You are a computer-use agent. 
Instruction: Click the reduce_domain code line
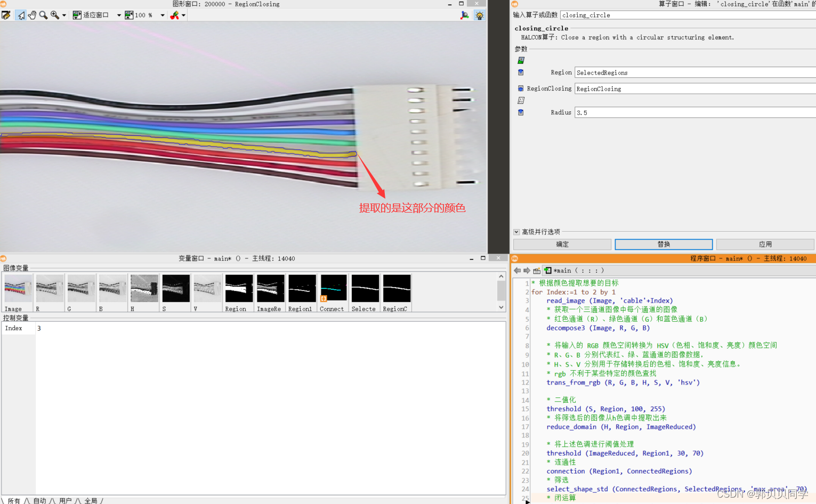621,427
